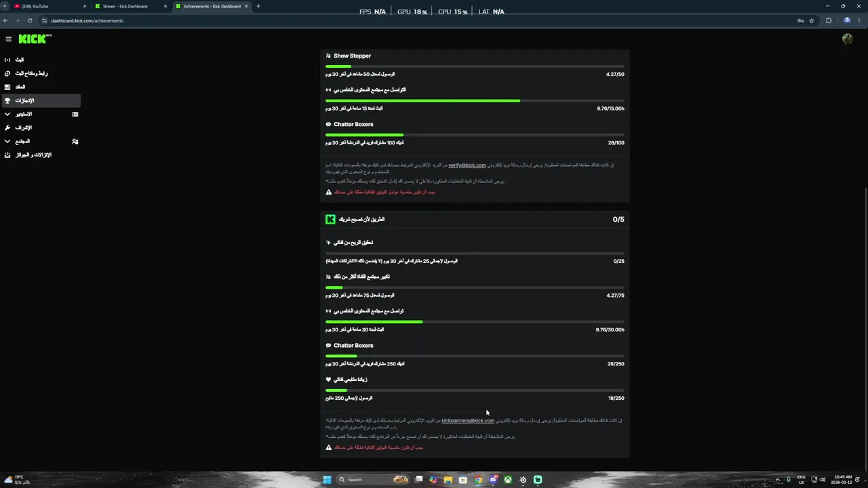
Task: Open Task View from taskbar
Action: [x=419, y=479]
